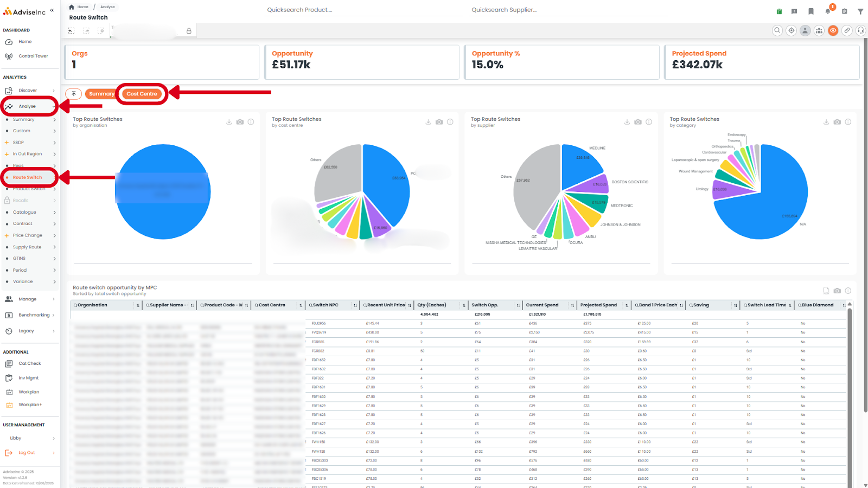
Task: Switch to the Cost Centre tab
Action: pyautogui.click(x=142, y=94)
